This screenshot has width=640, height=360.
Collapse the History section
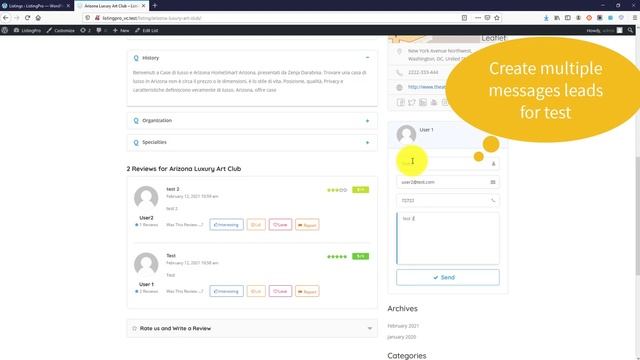tap(367, 58)
